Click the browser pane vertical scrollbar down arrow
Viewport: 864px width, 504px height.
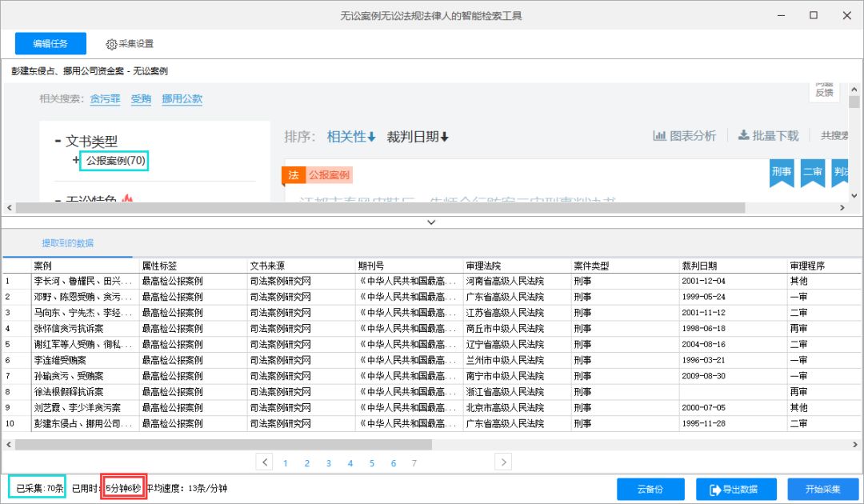coord(854,195)
